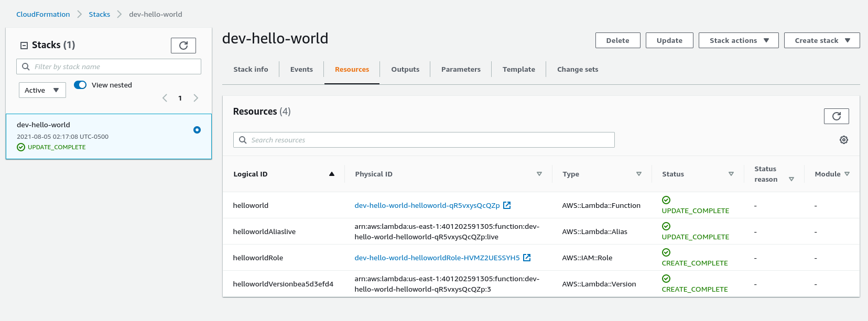Sort resources by Logical ID
868x321 pixels.
(331, 174)
